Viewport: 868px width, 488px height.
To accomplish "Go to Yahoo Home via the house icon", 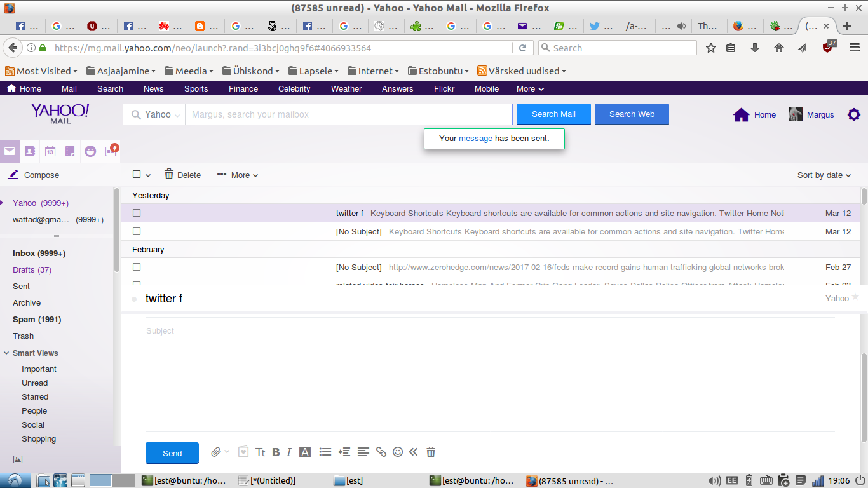I will (x=741, y=114).
